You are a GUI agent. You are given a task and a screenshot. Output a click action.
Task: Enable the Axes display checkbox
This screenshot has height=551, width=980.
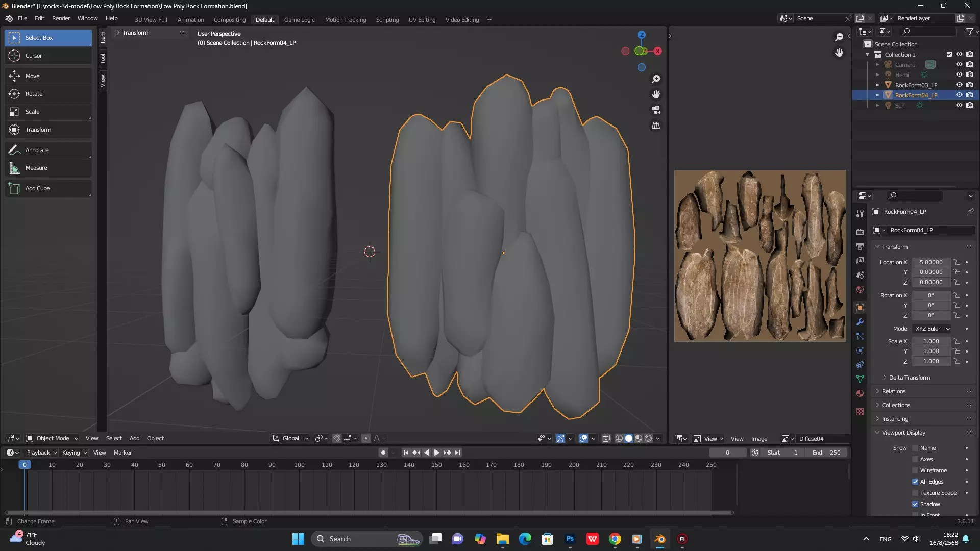(915, 459)
